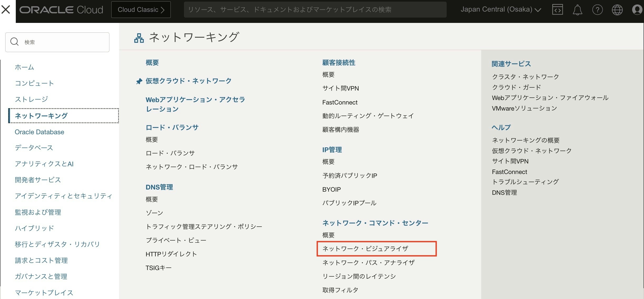Click the magnifier icon in menu search
Image resolution: width=644 pixels, height=299 pixels.
14,42
